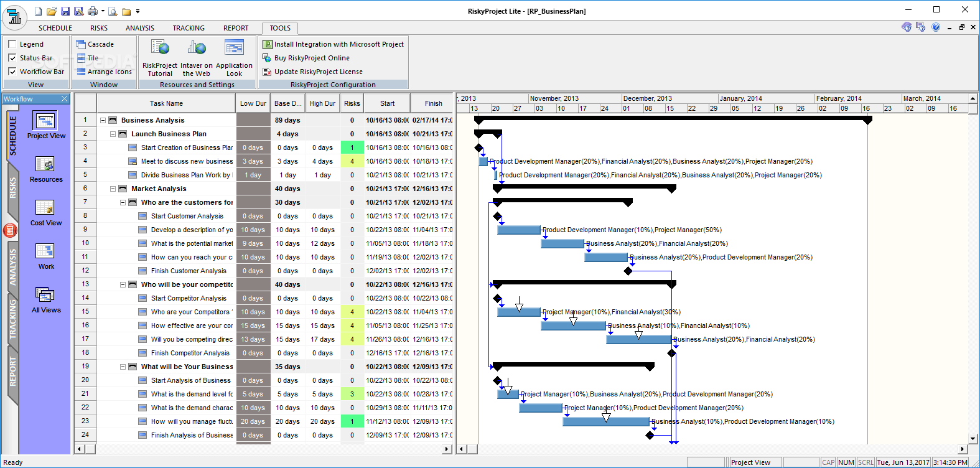Close the Workflow panel
The image size is (980, 468).
65,99
